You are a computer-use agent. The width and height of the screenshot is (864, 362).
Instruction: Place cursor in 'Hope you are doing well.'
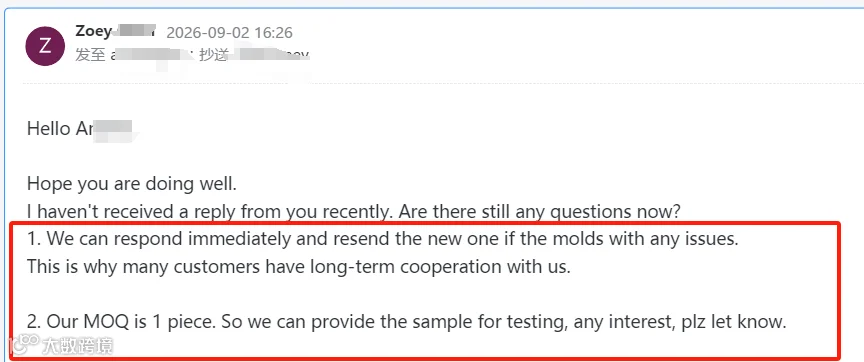pyautogui.click(x=132, y=184)
